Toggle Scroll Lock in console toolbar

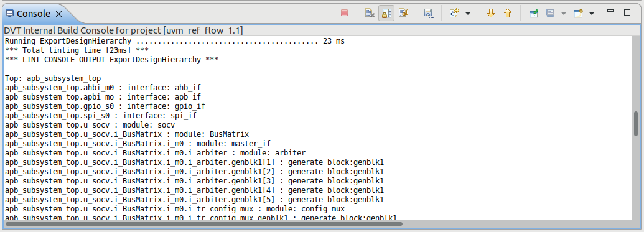[x=386, y=14]
